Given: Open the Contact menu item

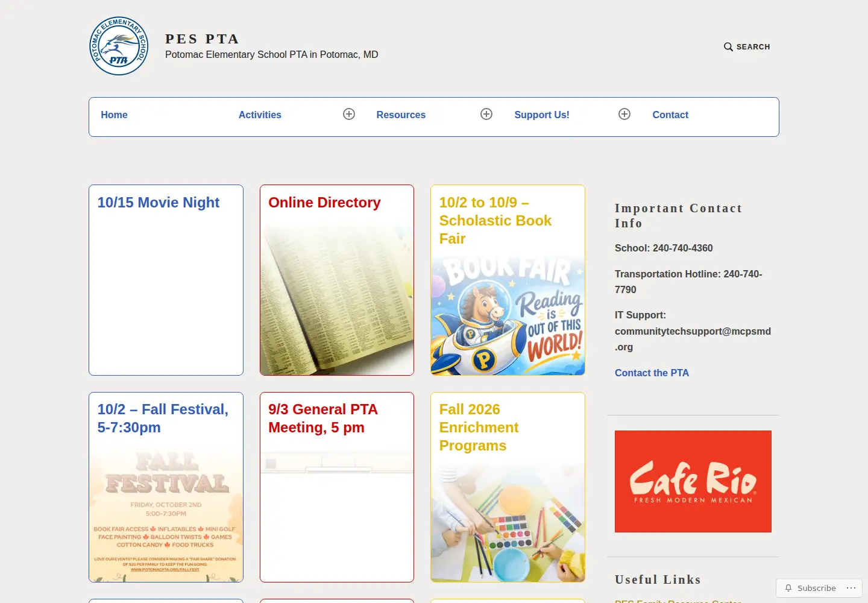Looking at the screenshot, I should pos(670,115).
